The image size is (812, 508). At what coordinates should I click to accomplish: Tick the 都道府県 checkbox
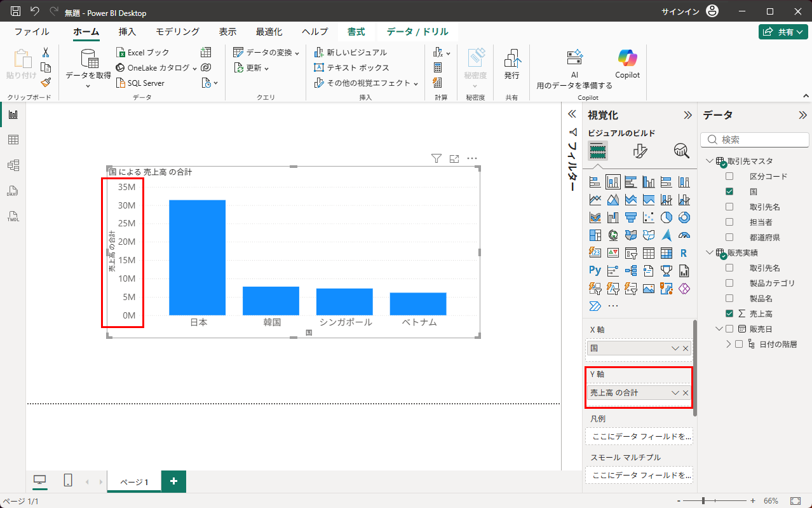coord(729,237)
